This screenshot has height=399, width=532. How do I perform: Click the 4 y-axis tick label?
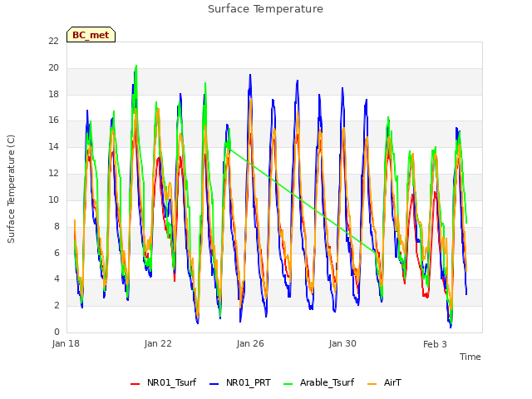click(x=57, y=279)
